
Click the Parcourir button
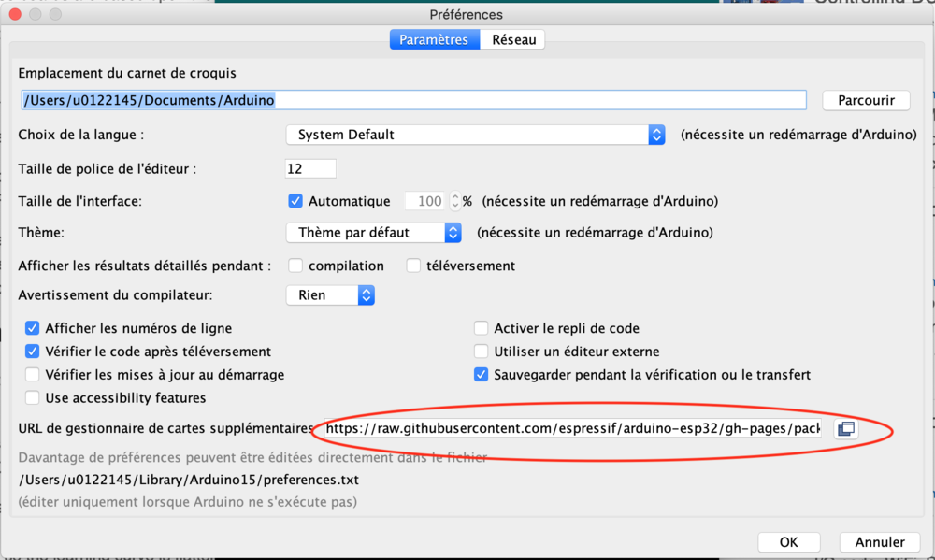[866, 100]
